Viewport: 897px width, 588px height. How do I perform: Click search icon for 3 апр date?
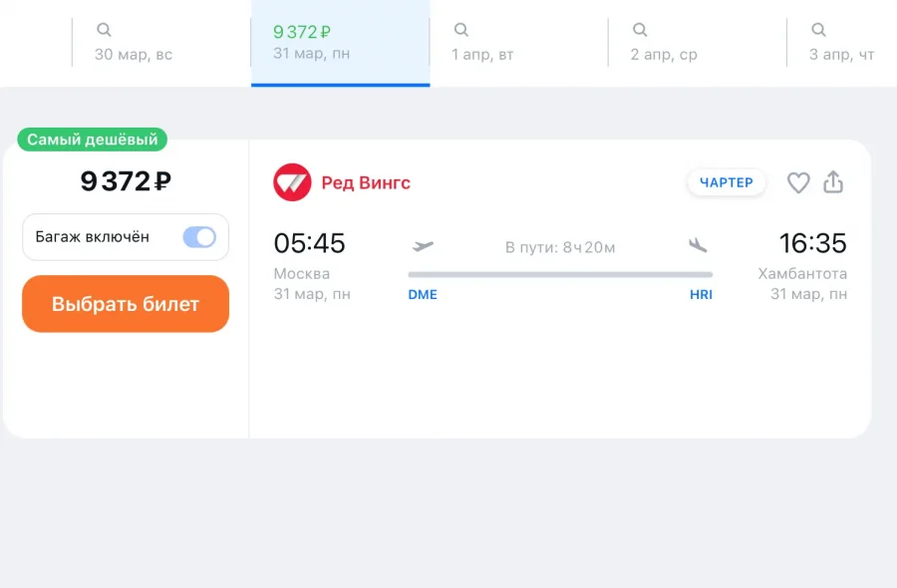(x=818, y=30)
